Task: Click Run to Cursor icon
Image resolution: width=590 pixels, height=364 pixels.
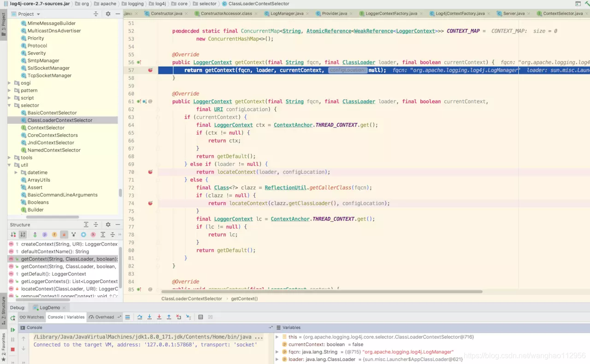Action: coord(188,317)
